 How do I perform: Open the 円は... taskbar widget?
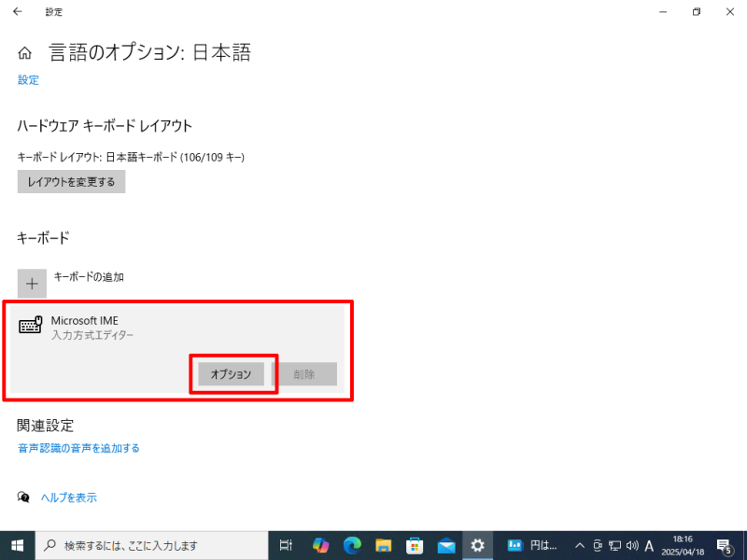[x=532, y=546]
